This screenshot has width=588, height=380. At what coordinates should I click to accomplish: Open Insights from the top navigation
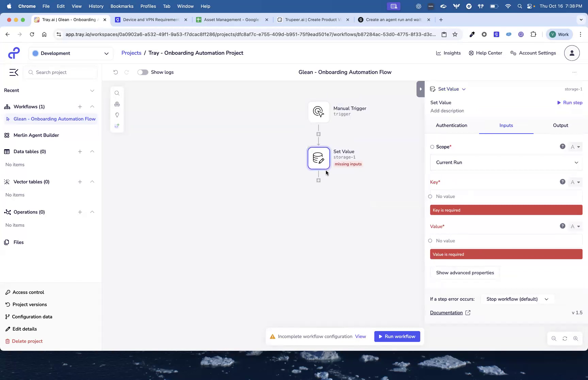pyautogui.click(x=448, y=53)
